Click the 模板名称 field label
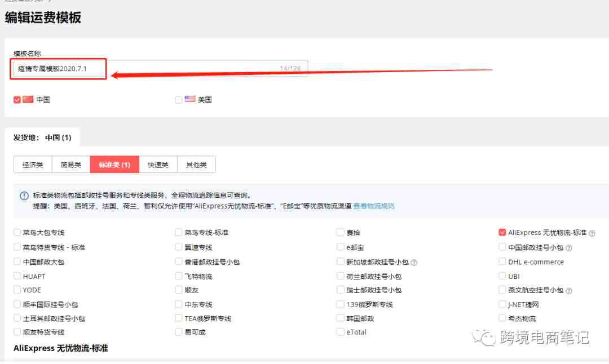This screenshot has width=609, height=364. [x=27, y=54]
